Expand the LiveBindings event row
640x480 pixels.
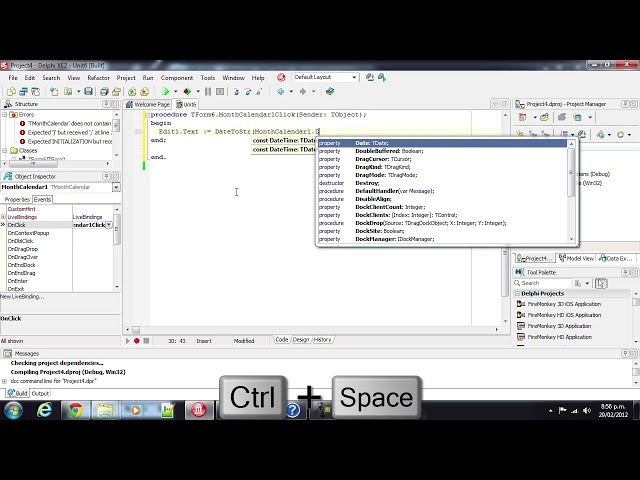(x=3, y=217)
